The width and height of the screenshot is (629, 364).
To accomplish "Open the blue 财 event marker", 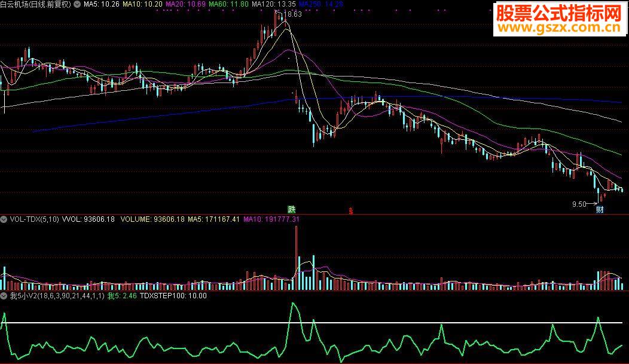I will [600, 209].
